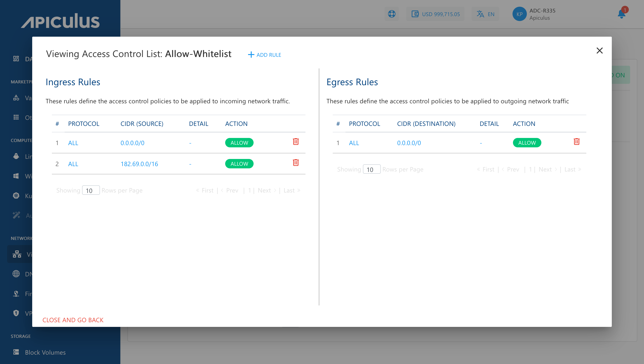
Task: Click the Kubernetes sidebar icon
Action: (x=16, y=195)
